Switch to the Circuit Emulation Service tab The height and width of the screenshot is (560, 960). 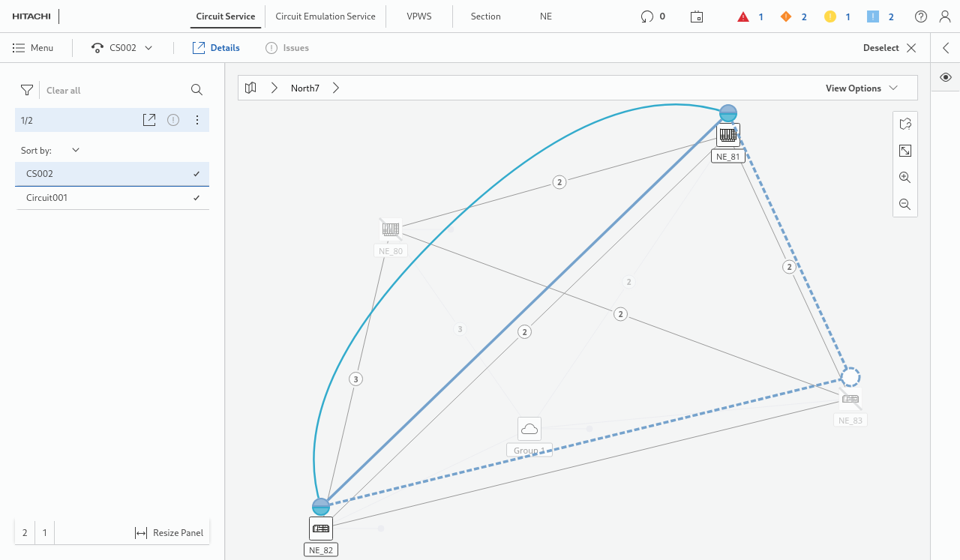point(325,16)
